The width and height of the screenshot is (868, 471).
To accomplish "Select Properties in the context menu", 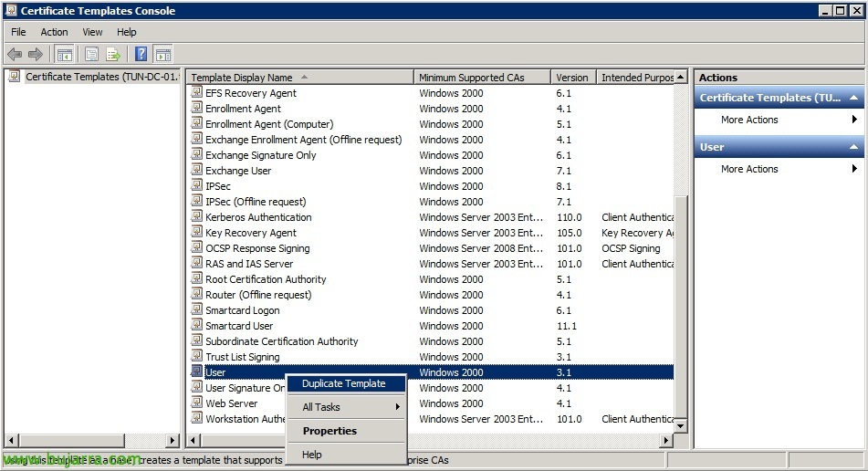I will click(346, 431).
